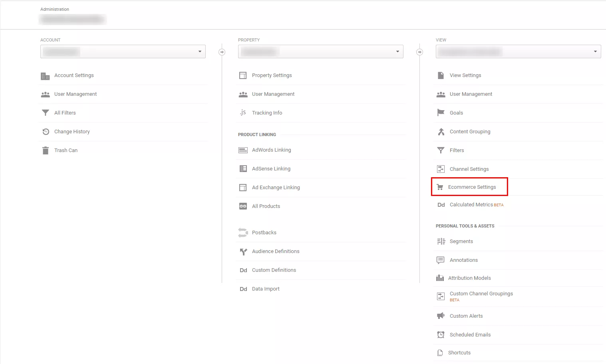606x364 pixels.
Task: Click the AdSense Linking icon
Action: [243, 169]
